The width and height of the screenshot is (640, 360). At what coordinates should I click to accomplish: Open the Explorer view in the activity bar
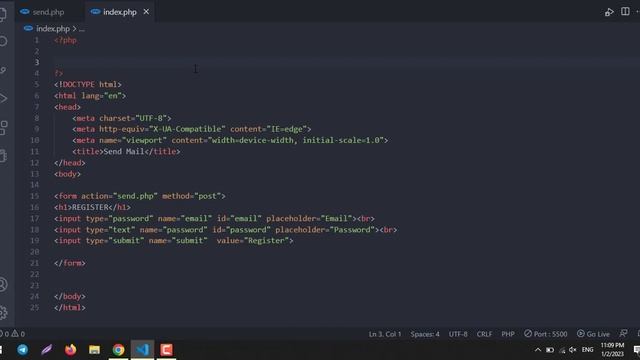coord(2,14)
